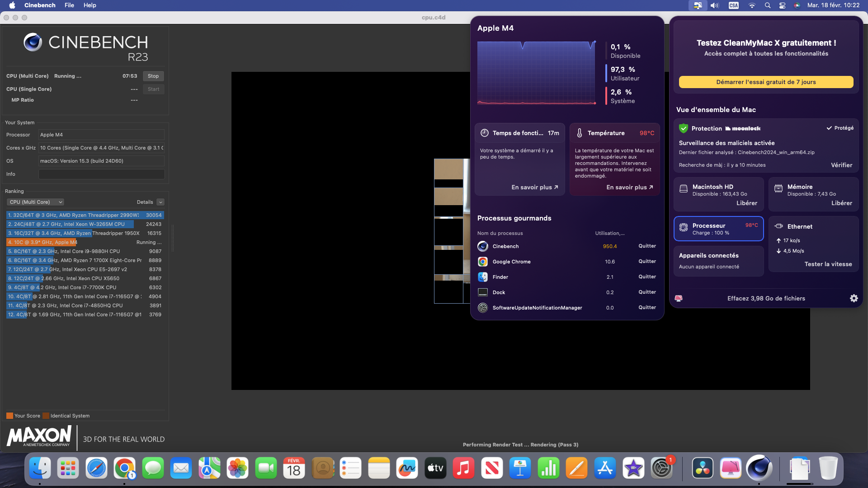Screen dimensions: 868x488
Task: Stop the Multi Core CPU test
Action: click(x=153, y=76)
